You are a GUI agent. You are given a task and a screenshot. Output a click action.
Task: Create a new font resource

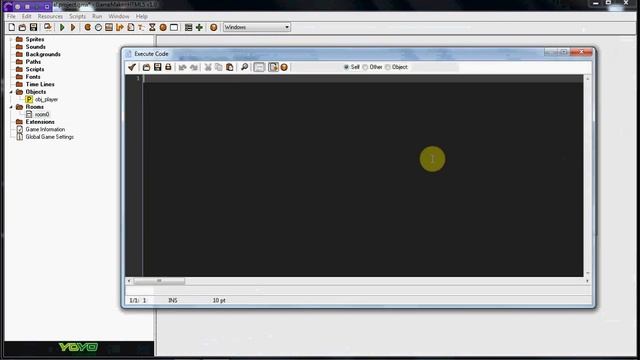[x=141, y=27]
